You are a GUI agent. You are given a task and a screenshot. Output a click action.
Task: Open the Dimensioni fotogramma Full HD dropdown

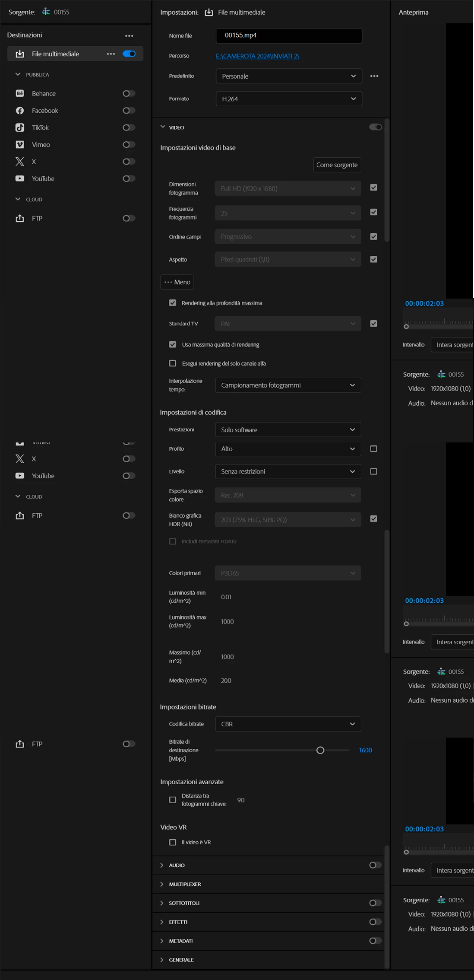coord(288,188)
